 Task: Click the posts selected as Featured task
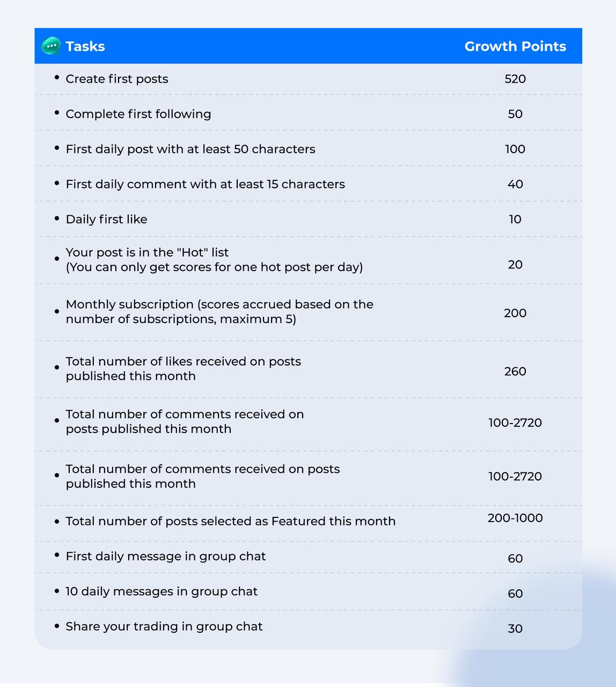tap(230, 521)
